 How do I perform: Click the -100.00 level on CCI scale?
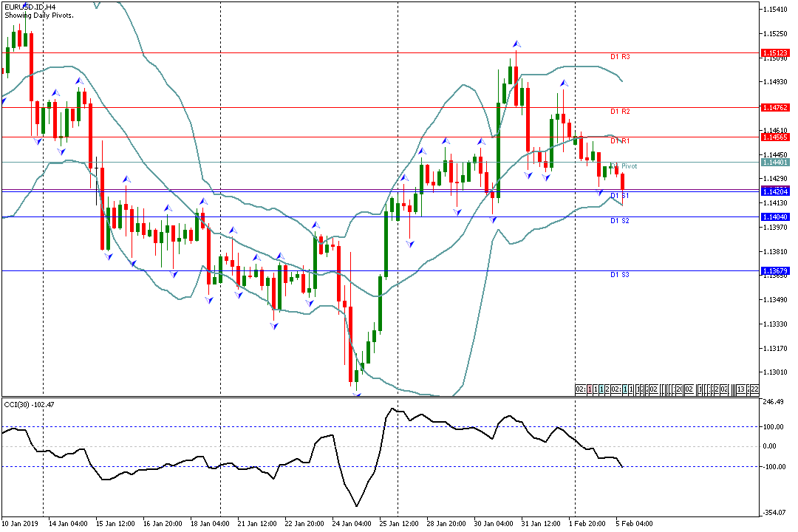click(x=775, y=466)
